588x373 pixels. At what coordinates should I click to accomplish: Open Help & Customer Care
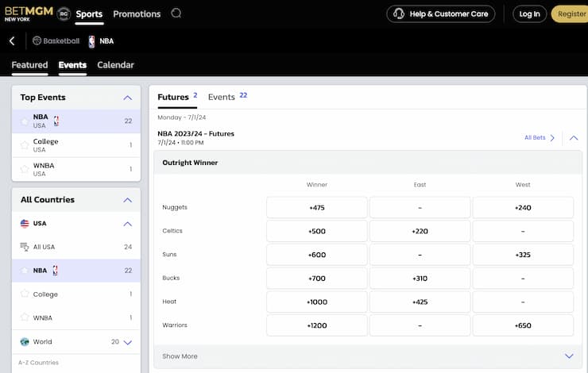(x=441, y=13)
